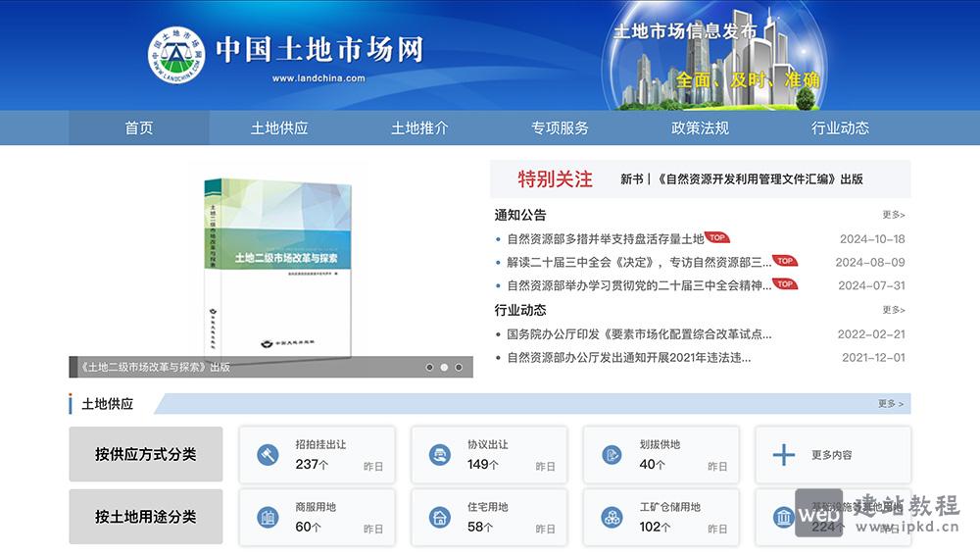Click date 2021-12-01
Screen dimensions: 980x557
873,358
